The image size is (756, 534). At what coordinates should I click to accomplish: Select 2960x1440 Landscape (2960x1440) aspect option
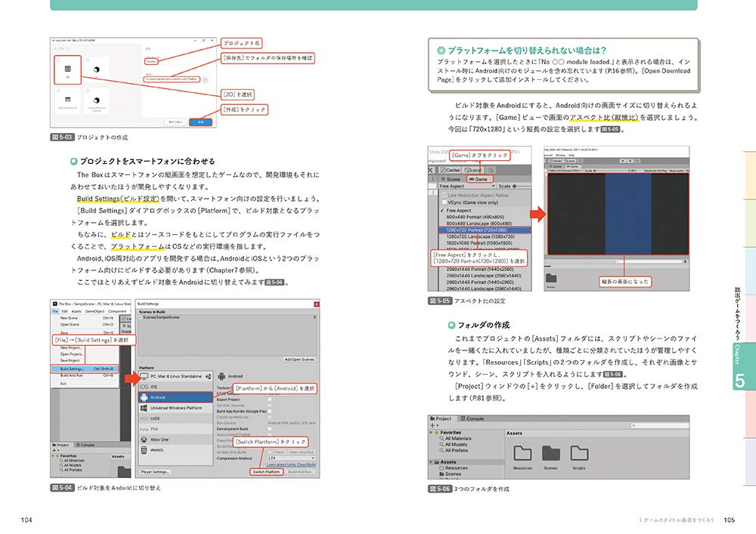[x=484, y=289]
